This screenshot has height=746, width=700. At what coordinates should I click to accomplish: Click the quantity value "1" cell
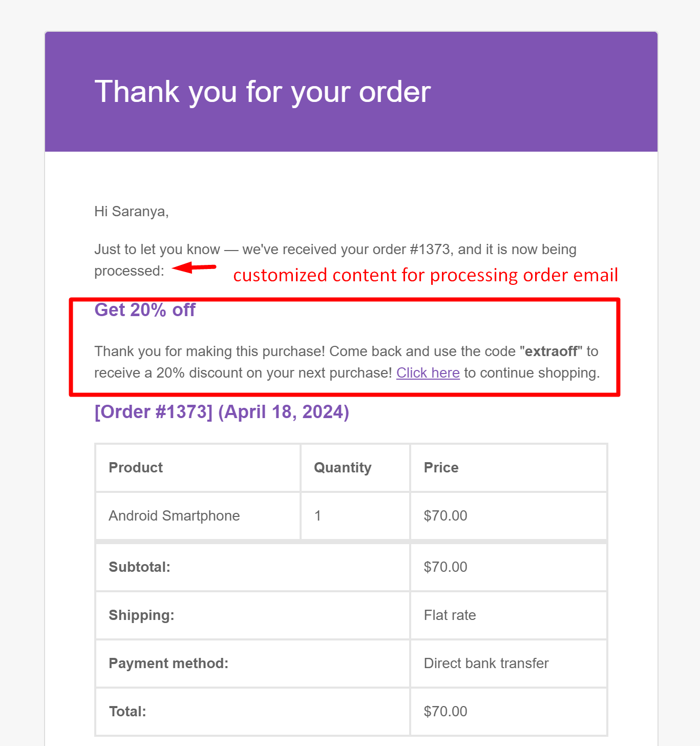coord(318,516)
